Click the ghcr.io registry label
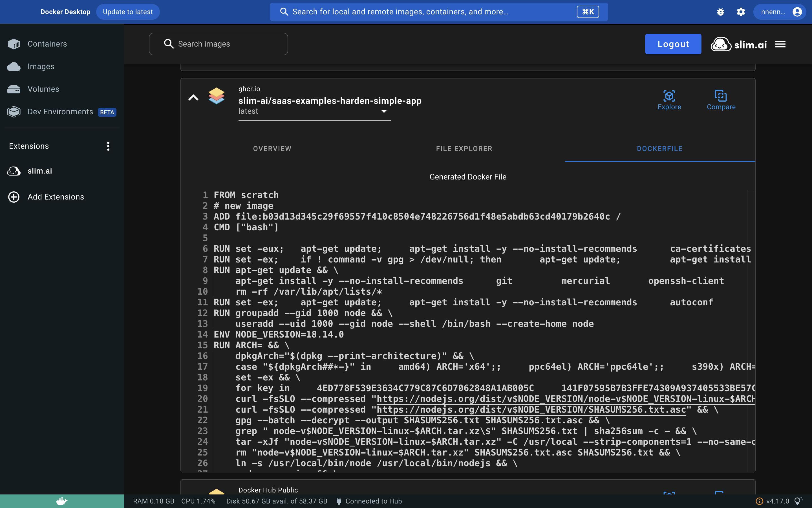Image resolution: width=812 pixels, height=508 pixels. [x=249, y=89]
